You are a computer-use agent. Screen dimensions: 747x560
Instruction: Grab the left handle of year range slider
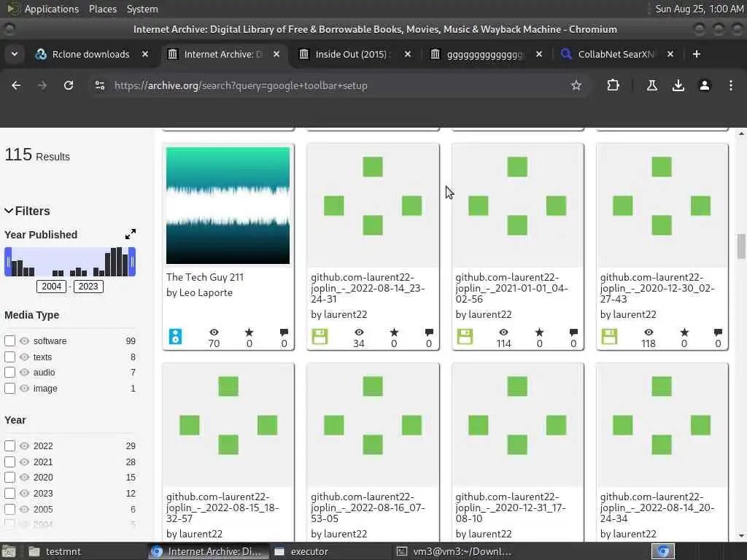[x=8, y=262]
